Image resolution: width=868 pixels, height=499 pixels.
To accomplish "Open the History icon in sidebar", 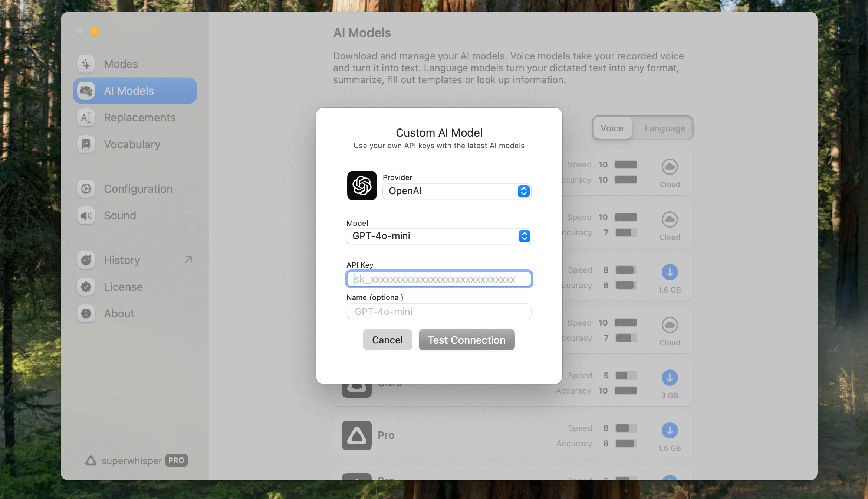I will [86, 260].
